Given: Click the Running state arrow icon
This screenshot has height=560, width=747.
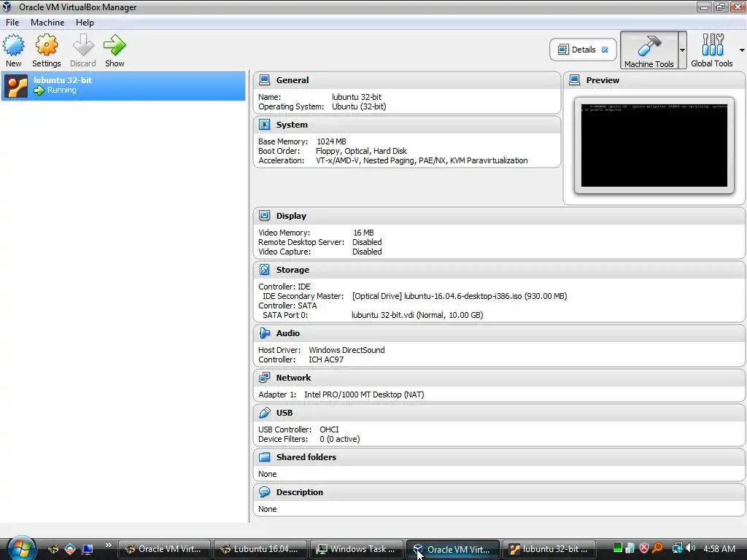Looking at the screenshot, I should click(39, 90).
